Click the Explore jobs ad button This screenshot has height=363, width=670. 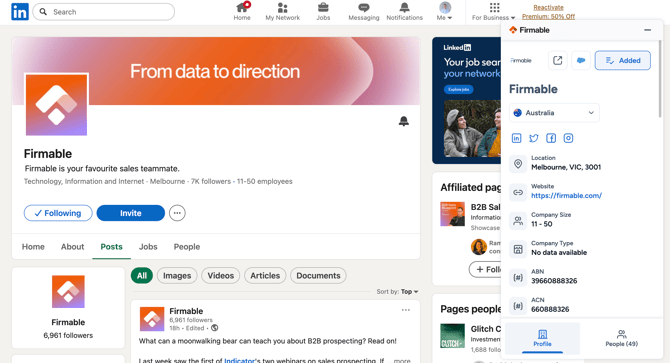pos(458,90)
